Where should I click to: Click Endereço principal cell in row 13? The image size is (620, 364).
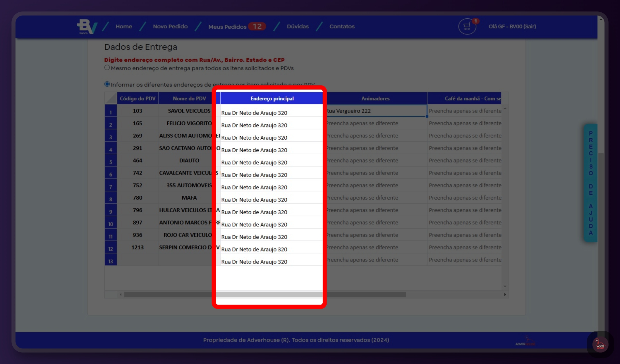272,260
